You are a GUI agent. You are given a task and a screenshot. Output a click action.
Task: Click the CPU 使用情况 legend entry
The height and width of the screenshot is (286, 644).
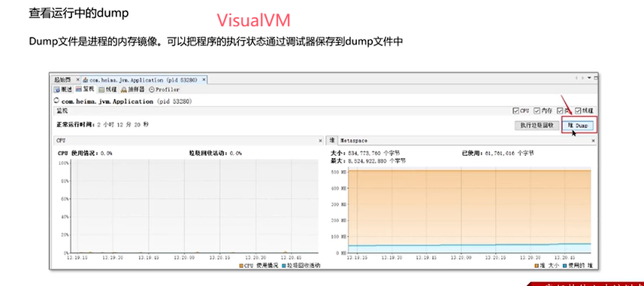(x=259, y=266)
